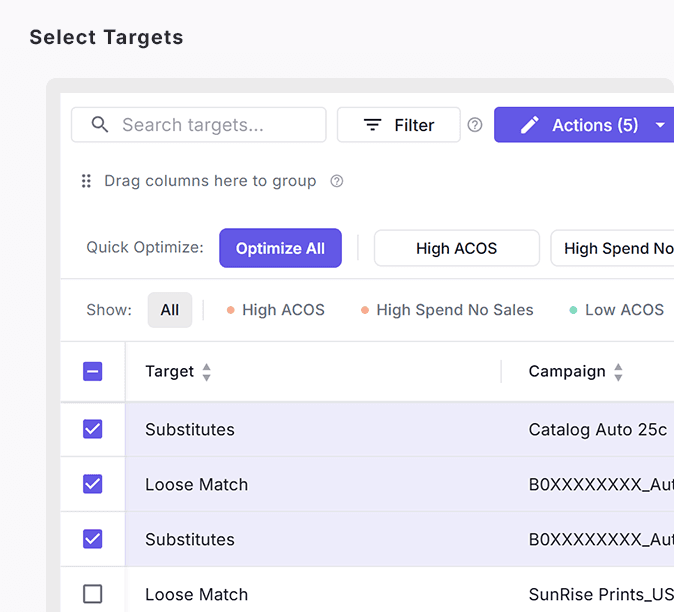Click the pencil icon on Actions
674x612 pixels.
tap(530, 125)
